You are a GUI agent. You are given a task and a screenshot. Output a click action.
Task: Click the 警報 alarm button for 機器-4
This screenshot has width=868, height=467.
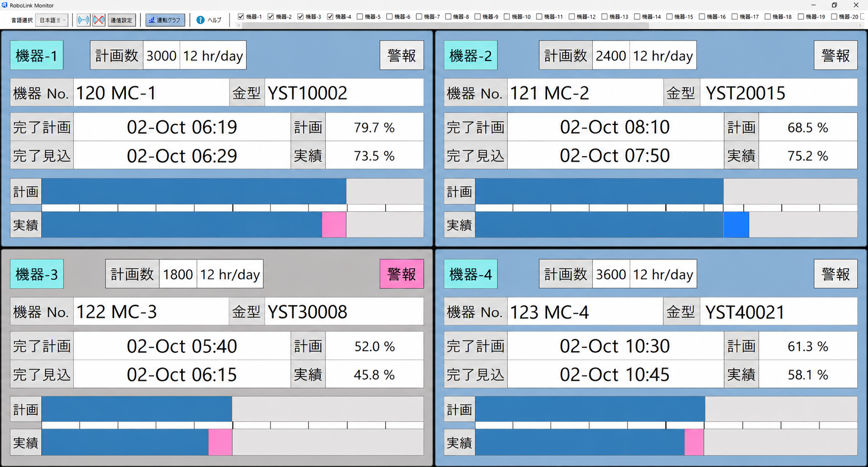click(x=836, y=274)
